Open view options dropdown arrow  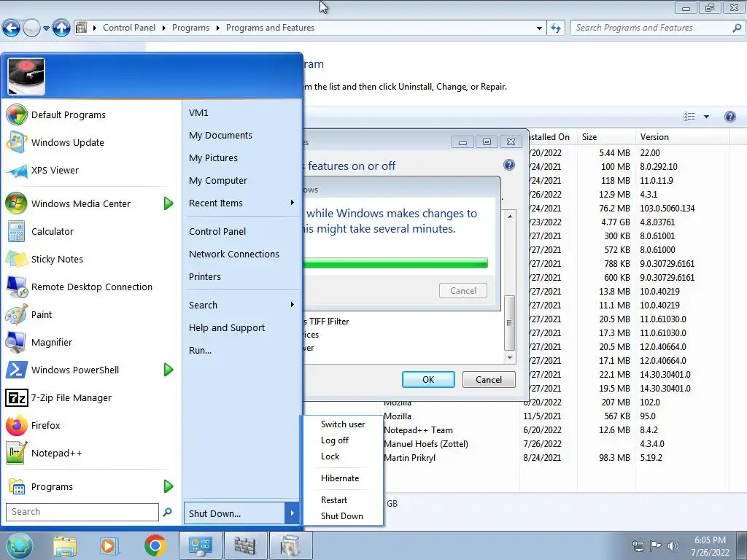point(706,117)
